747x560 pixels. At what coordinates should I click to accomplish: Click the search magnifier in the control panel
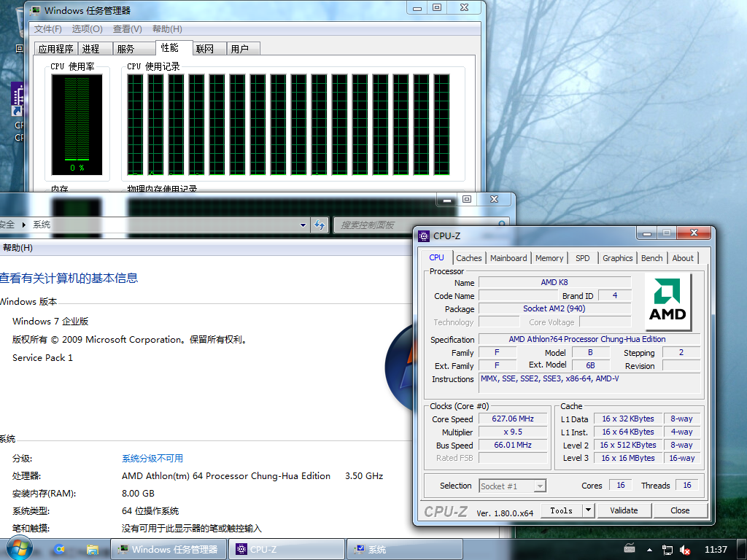tap(501, 225)
